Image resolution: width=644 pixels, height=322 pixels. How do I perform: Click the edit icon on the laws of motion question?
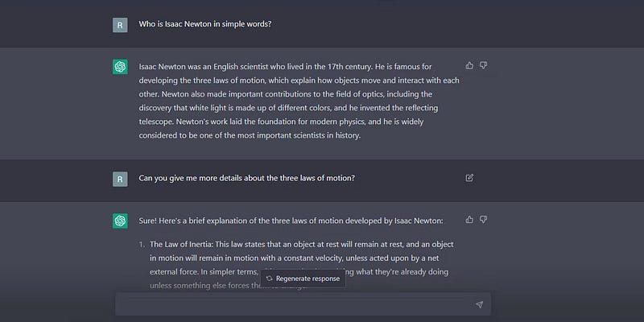click(469, 178)
